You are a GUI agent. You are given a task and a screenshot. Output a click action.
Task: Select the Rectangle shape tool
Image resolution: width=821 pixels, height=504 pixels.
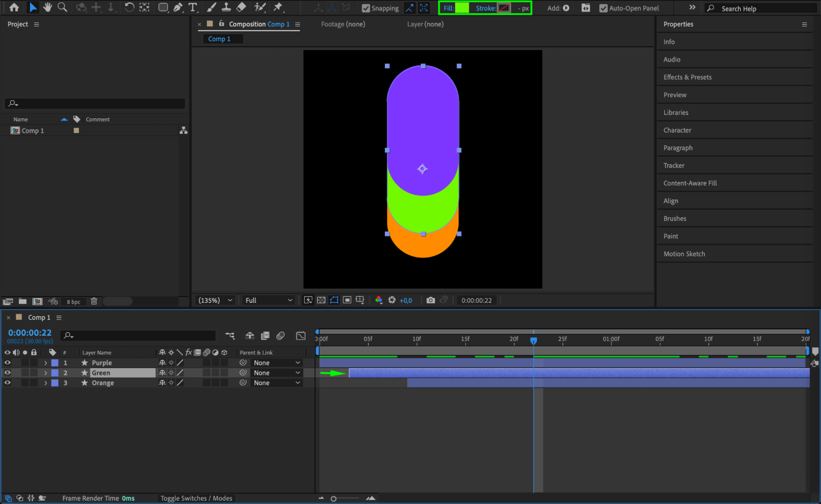point(163,7)
